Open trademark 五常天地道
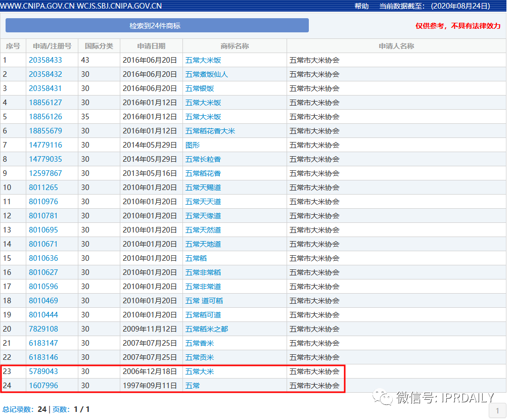 pos(203,244)
